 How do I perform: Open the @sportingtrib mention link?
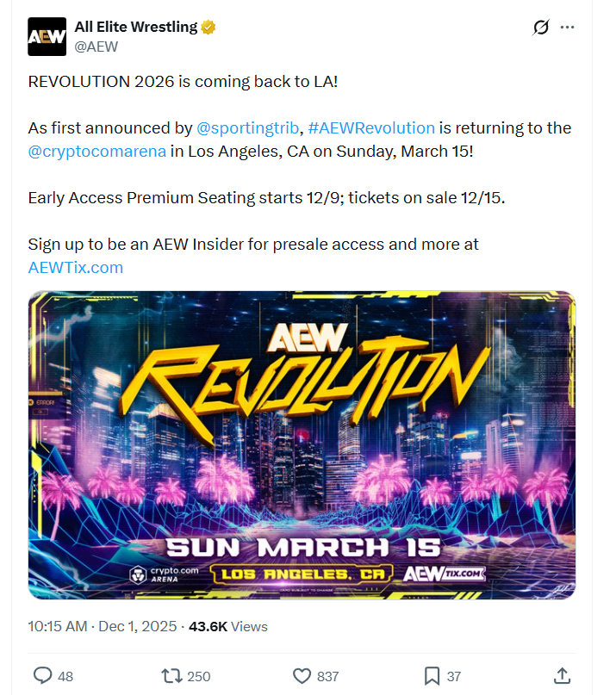point(248,127)
